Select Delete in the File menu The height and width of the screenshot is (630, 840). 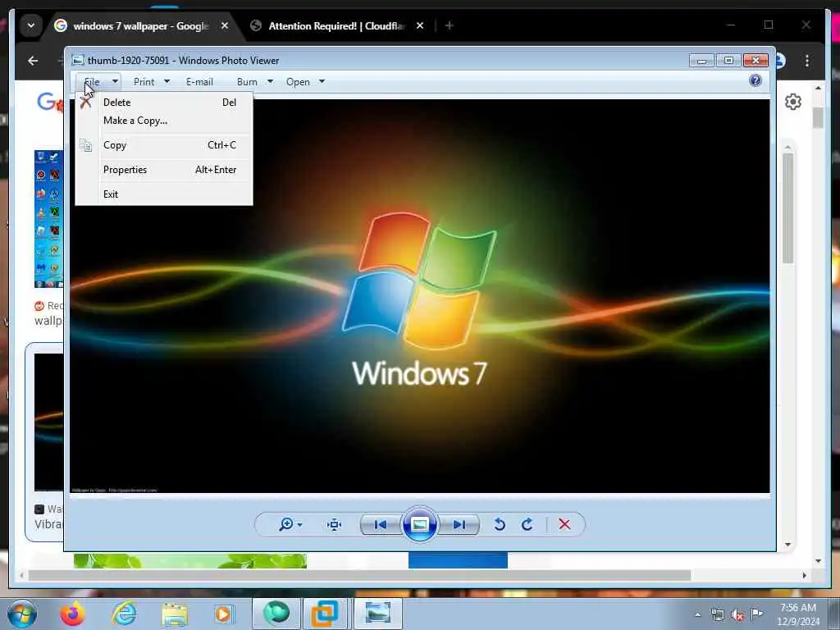(x=164, y=103)
